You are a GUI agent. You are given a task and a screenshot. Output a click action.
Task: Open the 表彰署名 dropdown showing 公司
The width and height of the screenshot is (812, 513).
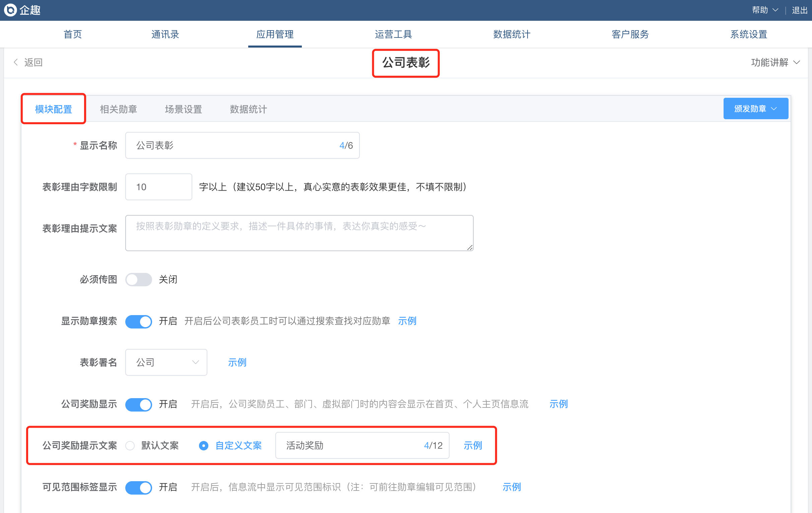coord(166,362)
